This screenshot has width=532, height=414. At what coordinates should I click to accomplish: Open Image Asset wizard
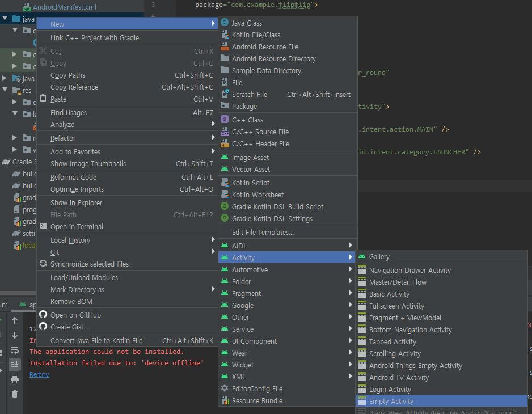288,158
